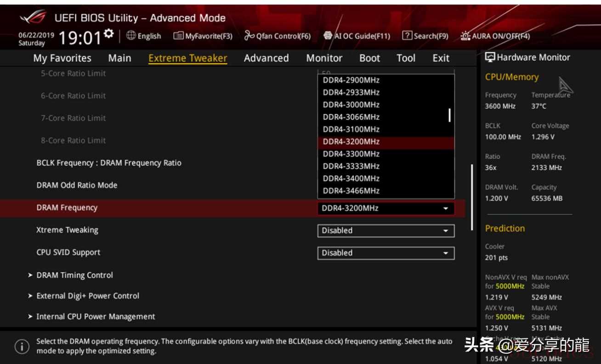Image resolution: width=601 pixels, height=364 pixels.
Task: Click the English language button
Action: [144, 36]
